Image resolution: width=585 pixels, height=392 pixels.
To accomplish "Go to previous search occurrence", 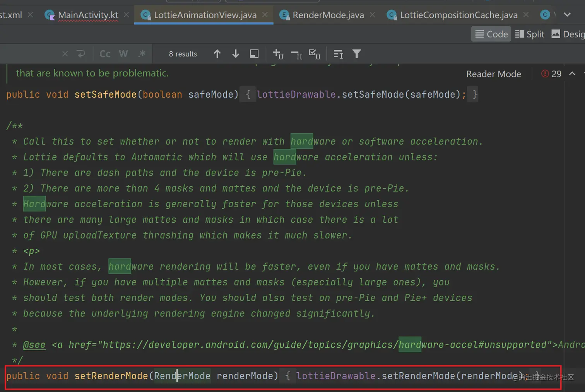I will (217, 54).
